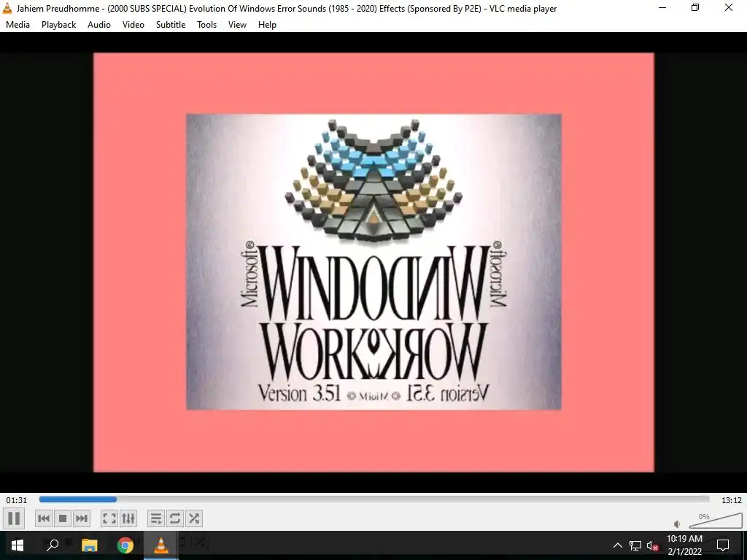This screenshot has width=747, height=560.
Task: Minimize the VLC window
Action: click(x=662, y=8)
